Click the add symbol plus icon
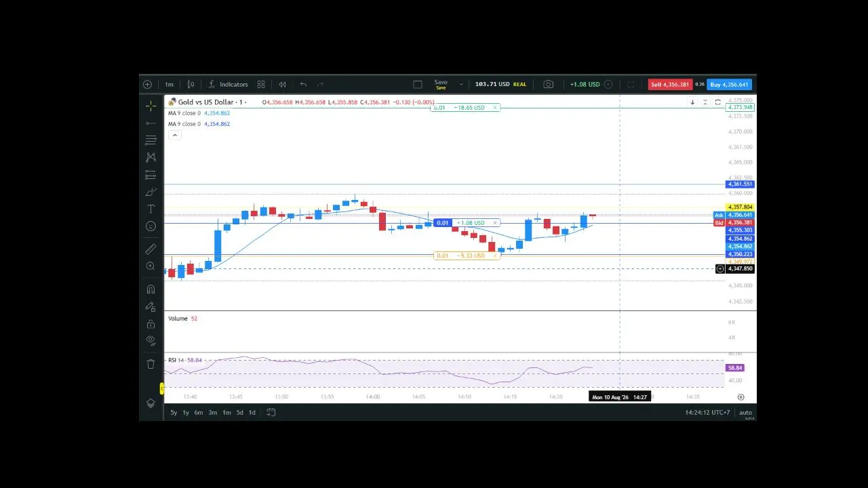Screen dimensions: 868x488 (x=147, y=85)
